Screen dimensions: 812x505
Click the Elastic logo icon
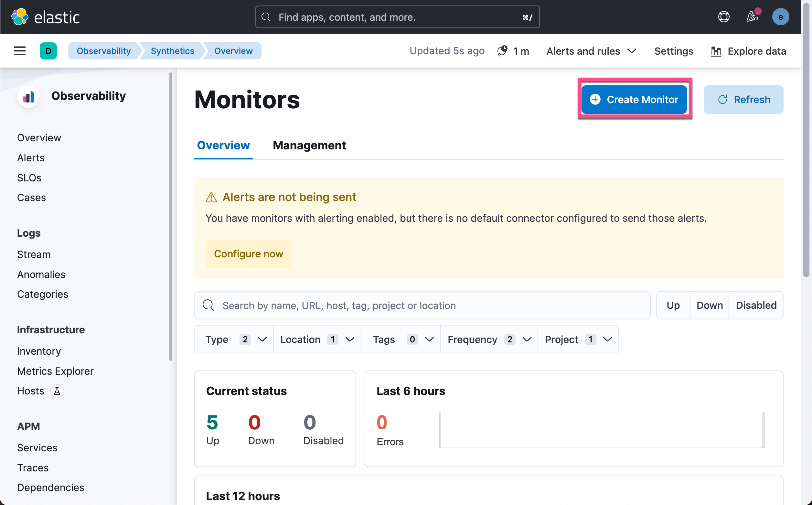coord(20,17)
